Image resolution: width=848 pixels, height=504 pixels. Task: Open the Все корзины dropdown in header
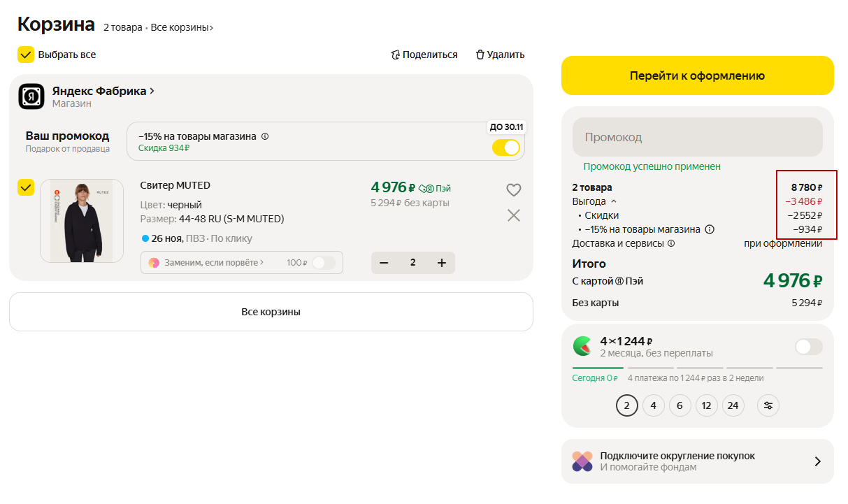(x=182, y=28)
